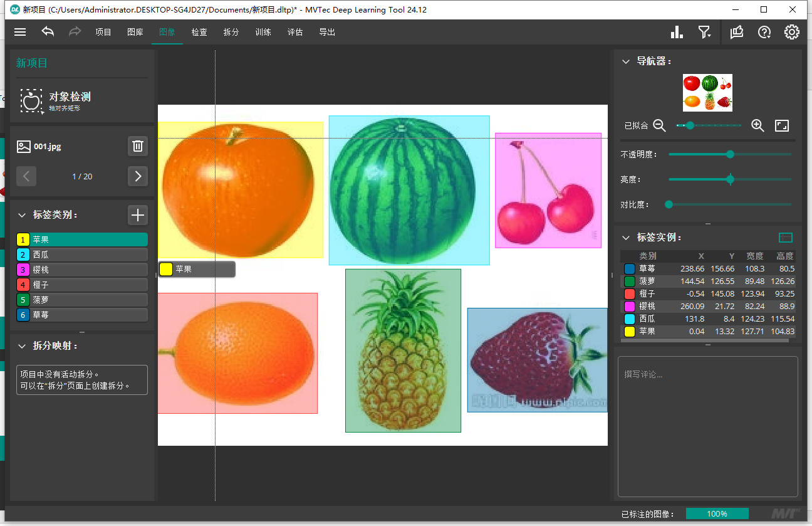Click the undo arrow icon
This screenshot has width=812, height=526.
click(x=48, y=32)
